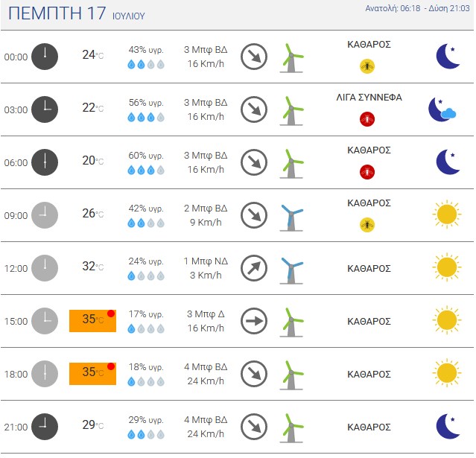Click the eastward wind arrow at 15:00
The width and height of the screenshot is (476, 458).
pos(254,321)
